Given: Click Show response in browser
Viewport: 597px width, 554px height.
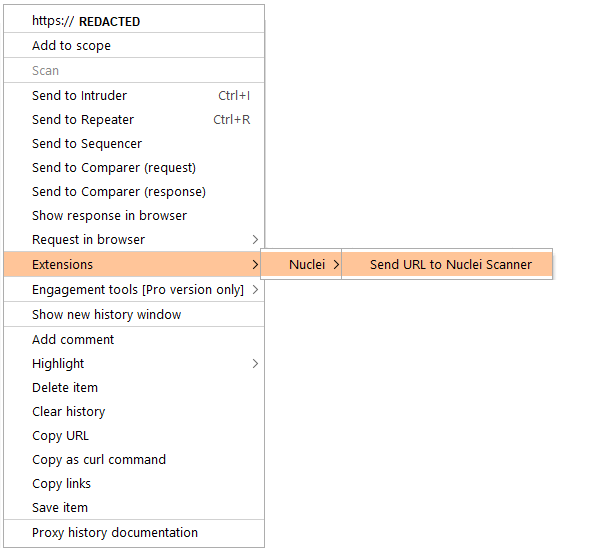Looking at the screenshot, I should click(x=134, y=216).
